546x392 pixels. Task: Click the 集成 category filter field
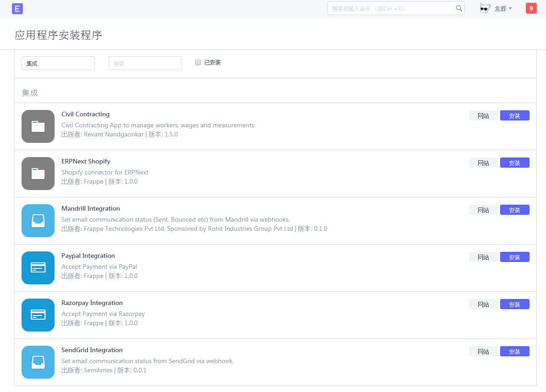(58, 63)
